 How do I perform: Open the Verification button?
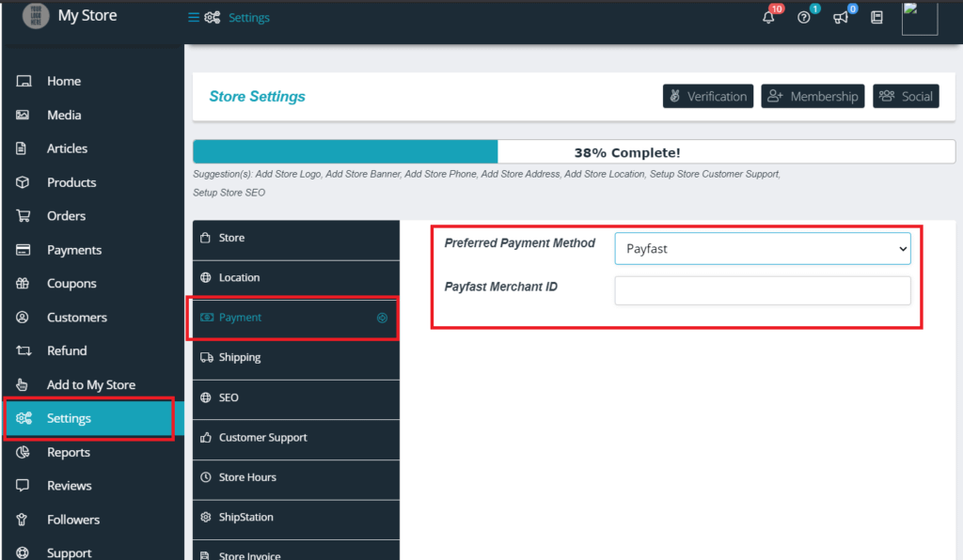pyautogui.click(x=707, y=96)
